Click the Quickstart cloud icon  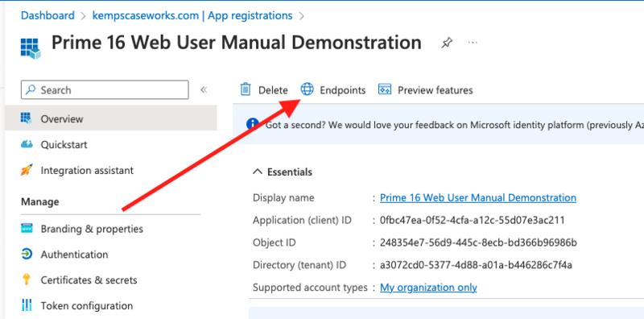pyautogui.click(x=27, y=144)
